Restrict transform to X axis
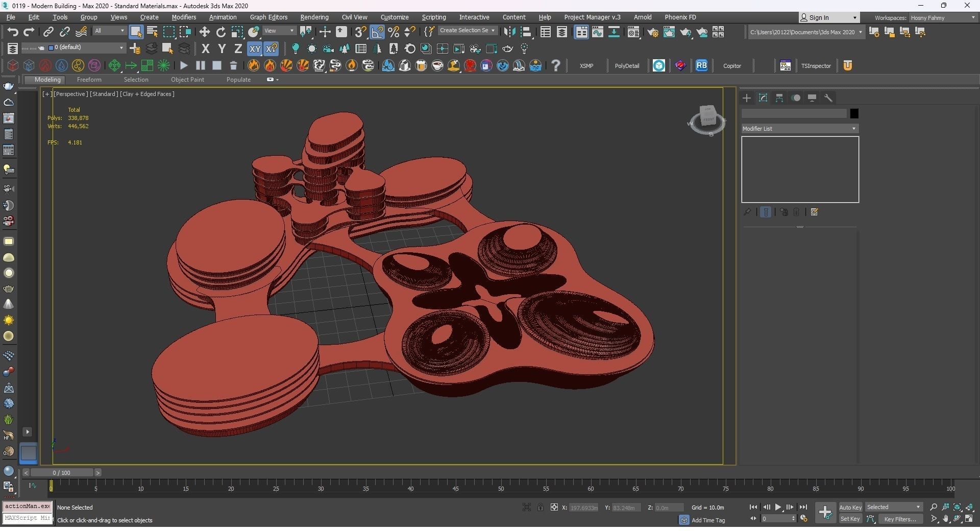980x531 pixels. tap(206, 49)
